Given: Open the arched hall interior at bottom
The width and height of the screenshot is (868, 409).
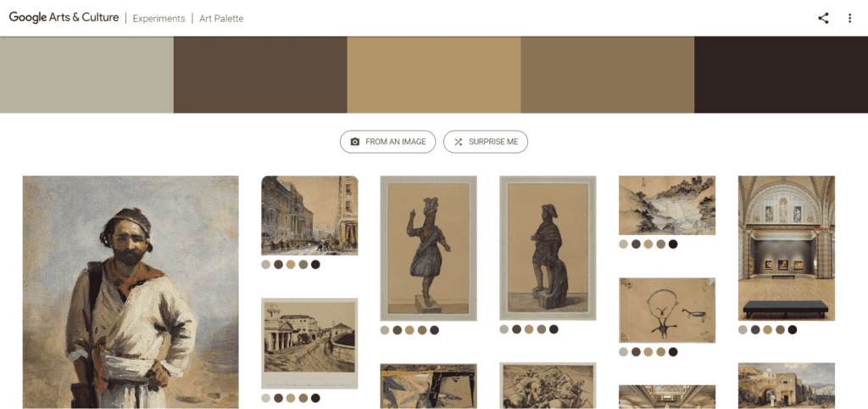Looking at the screenshot, I should 667,397.
